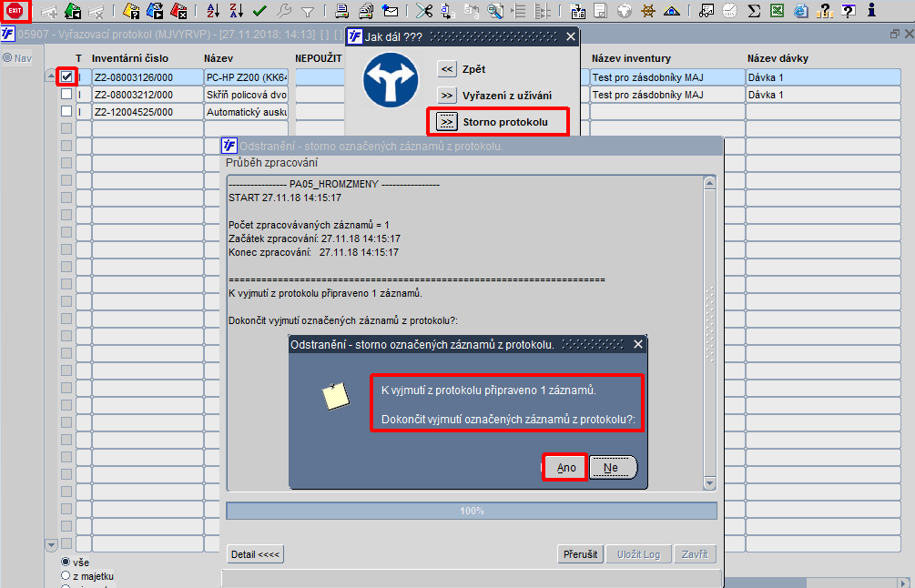The height and width of the screenshot is (588, 915).
Task: Close the confirmation dialog with X
Action: [638, 344]
